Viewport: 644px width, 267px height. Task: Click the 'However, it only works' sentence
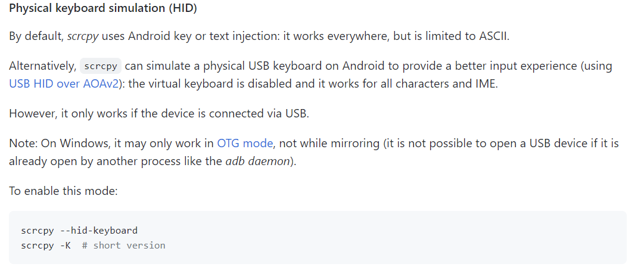click(x=159, y=113)
